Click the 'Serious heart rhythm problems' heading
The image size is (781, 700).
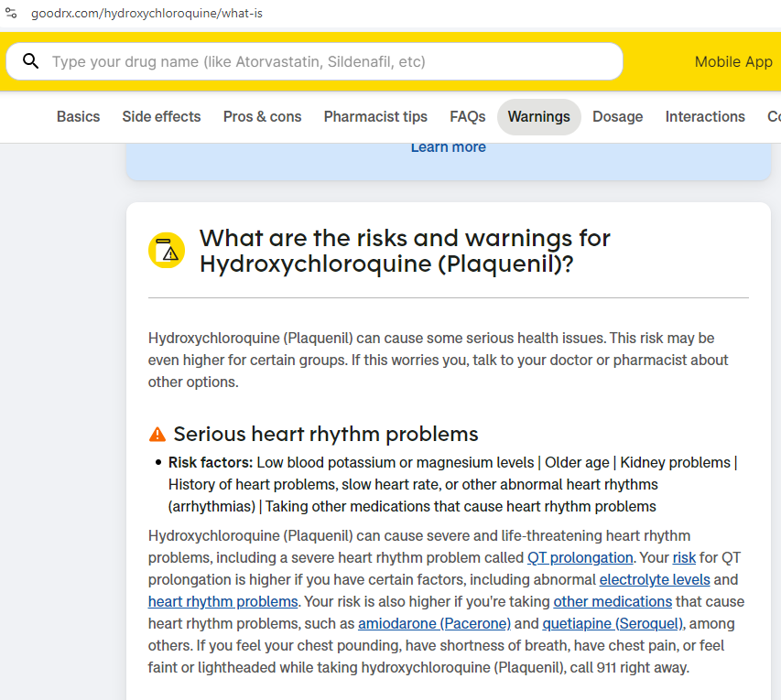point(326,434)
